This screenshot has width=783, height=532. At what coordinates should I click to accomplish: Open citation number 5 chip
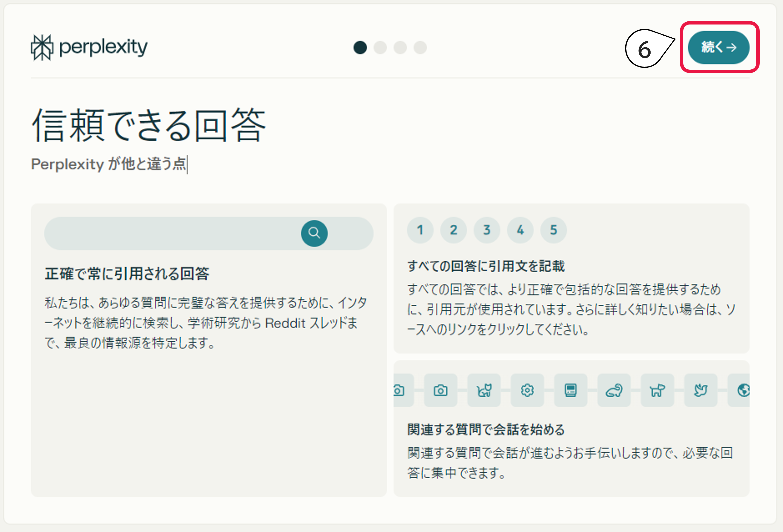click(554, 230)
